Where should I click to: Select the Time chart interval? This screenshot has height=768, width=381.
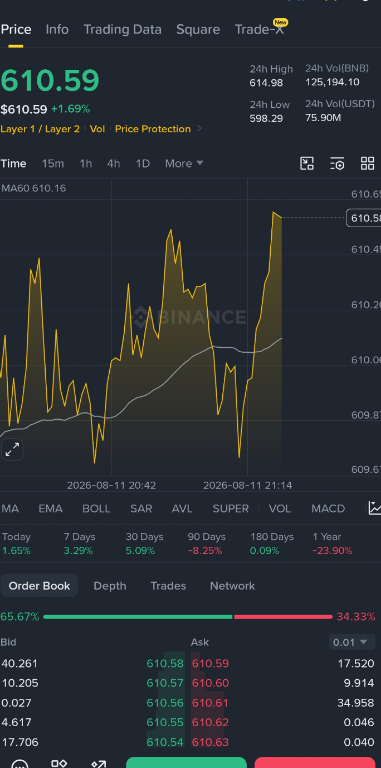[13, 164]
